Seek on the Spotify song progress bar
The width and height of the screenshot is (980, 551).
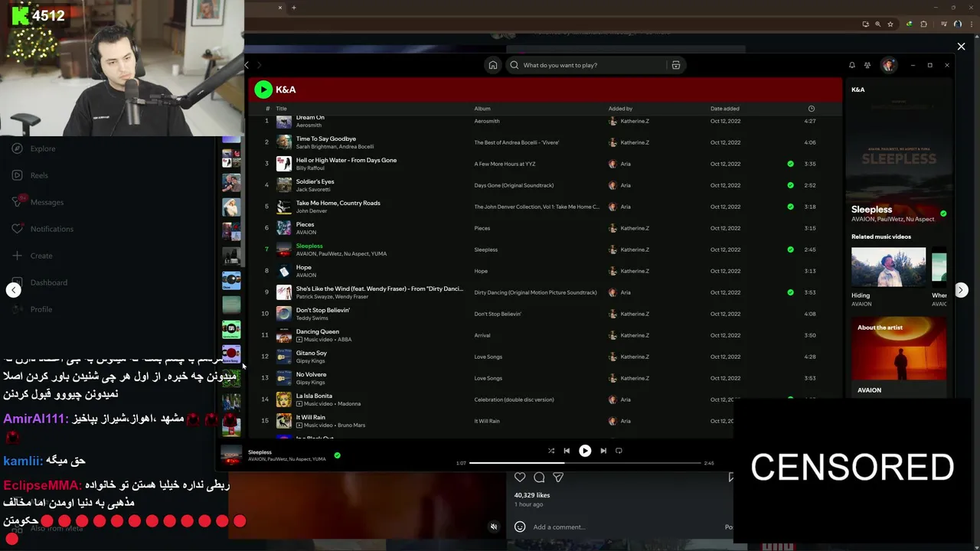tap(585, 463)
